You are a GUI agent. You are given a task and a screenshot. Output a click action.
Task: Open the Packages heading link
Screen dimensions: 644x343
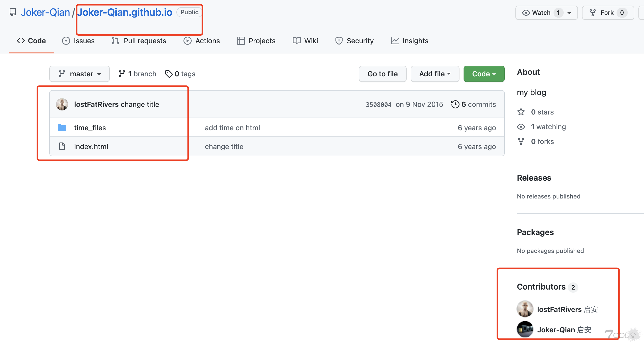click(x=535, y=232)
